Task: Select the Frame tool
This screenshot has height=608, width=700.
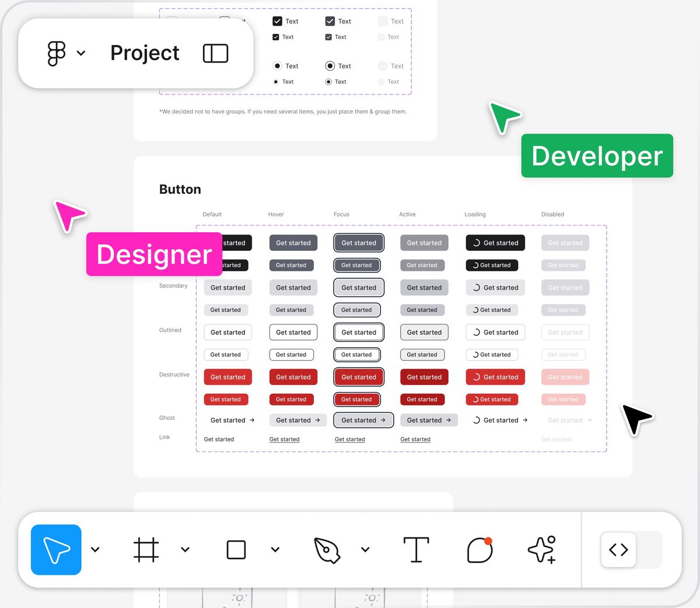Action: point(146,550)
